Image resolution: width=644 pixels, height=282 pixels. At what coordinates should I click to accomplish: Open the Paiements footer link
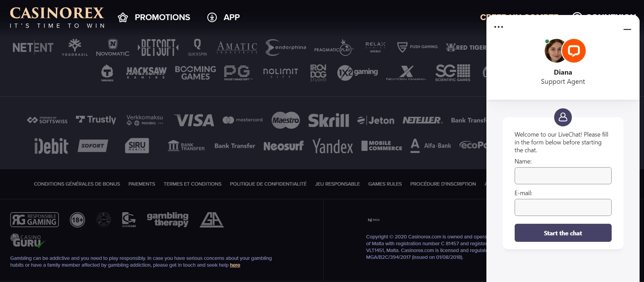(142, 184)
